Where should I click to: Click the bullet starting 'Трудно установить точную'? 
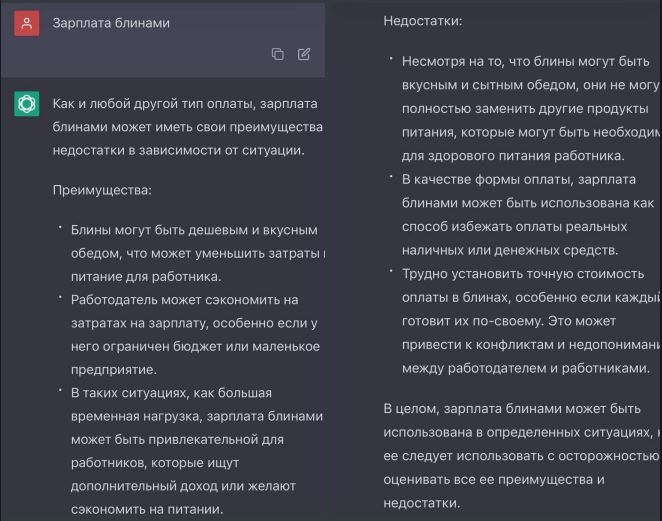(x=531, y=321)
